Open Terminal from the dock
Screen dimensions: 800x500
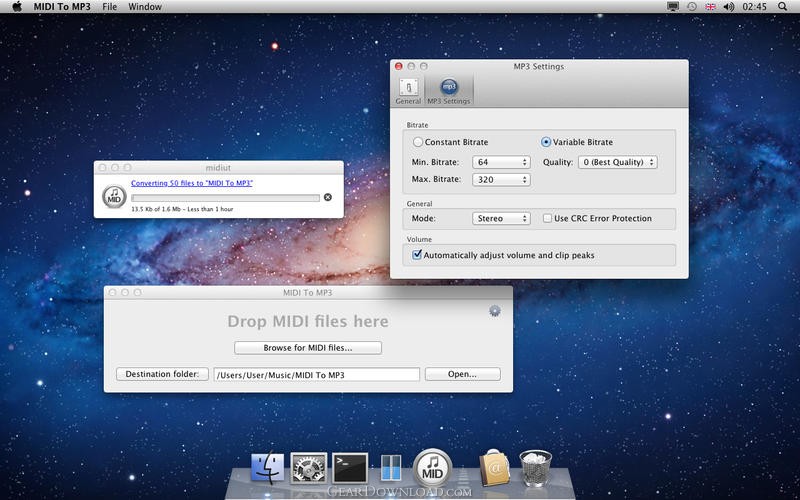coord(350,468)
